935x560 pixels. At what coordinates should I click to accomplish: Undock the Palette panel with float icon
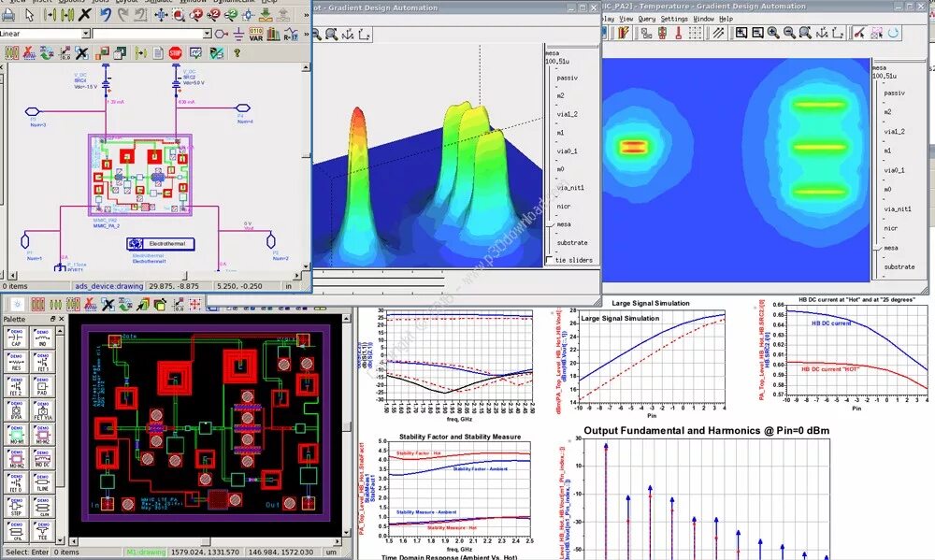click(52, 319)
